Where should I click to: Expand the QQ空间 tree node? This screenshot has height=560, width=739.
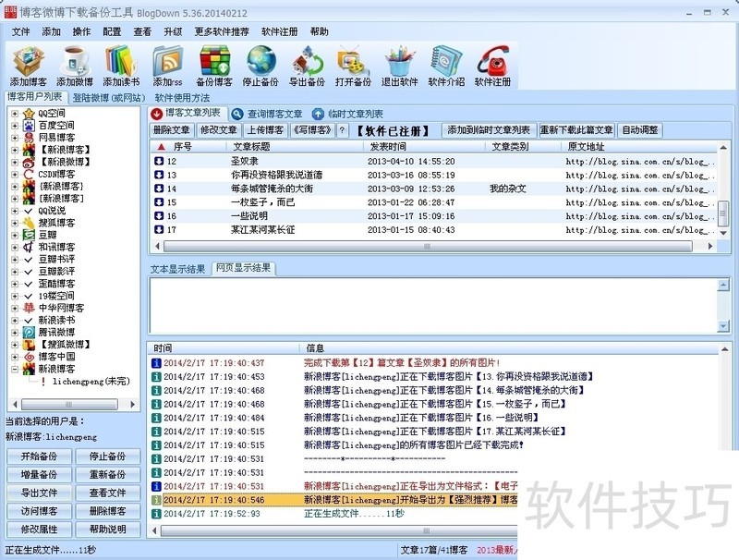(x=15, y=114)
